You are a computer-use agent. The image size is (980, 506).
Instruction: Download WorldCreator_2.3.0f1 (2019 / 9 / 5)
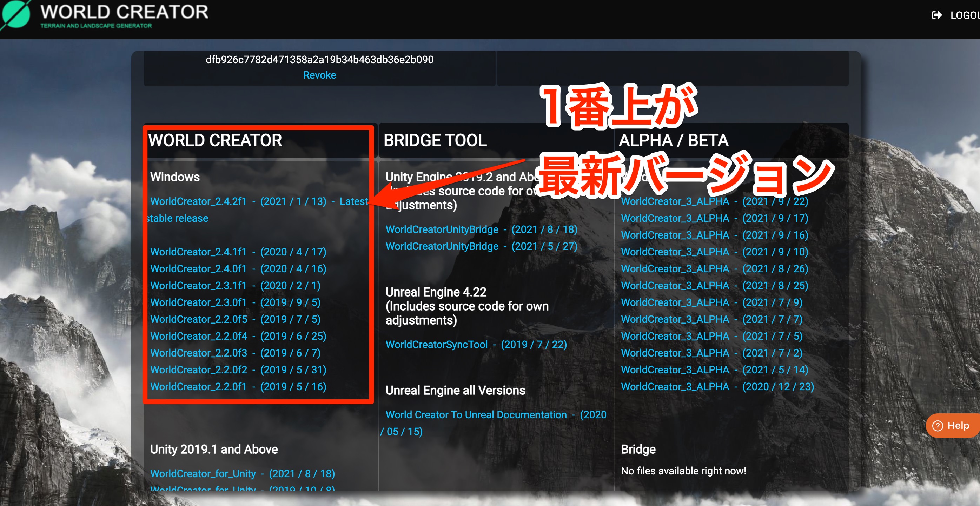[236, 302]
